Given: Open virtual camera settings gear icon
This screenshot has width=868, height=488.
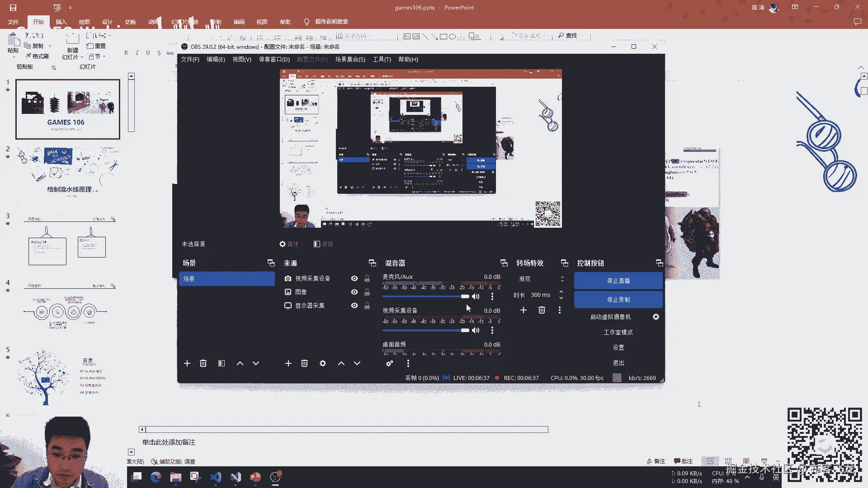Looking at the screenshot, I should [656, 317].
